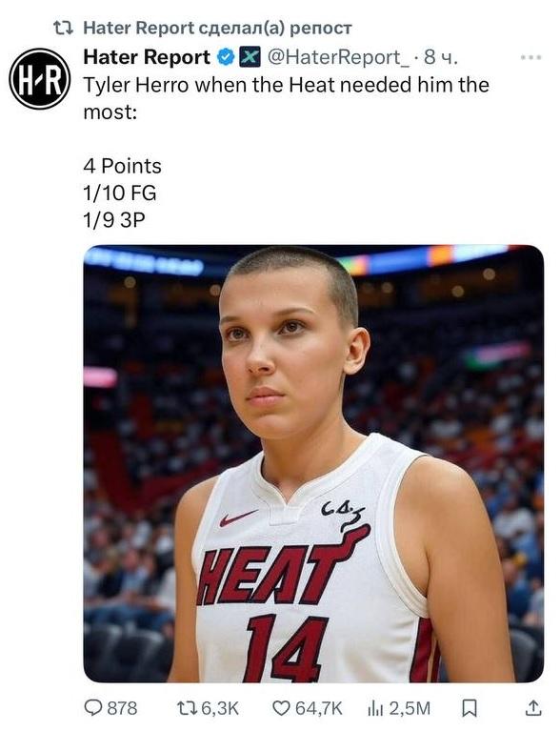The width and height of the screenshot is (560, 731).
Task: Open the H-R profile avatar
Action: click(x=40, y=79)
